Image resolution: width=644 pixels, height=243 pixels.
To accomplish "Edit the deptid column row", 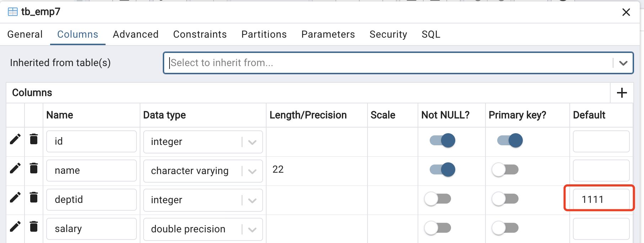I will [x=15, y=198].
